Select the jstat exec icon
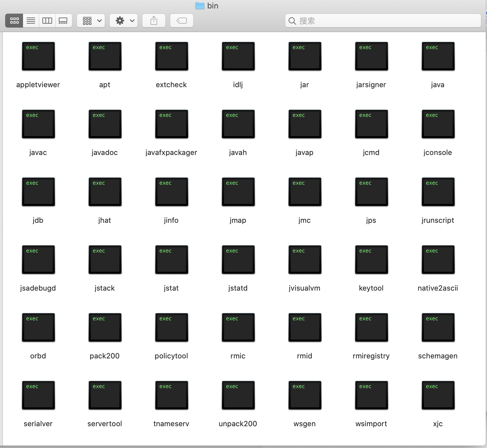The image size is (487, 448). pos(172,260)
